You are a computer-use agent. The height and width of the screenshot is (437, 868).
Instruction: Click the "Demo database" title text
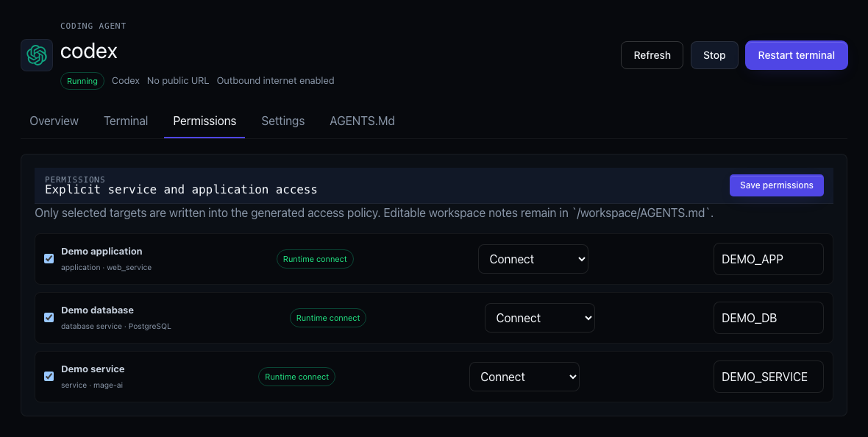click(97, 310)
